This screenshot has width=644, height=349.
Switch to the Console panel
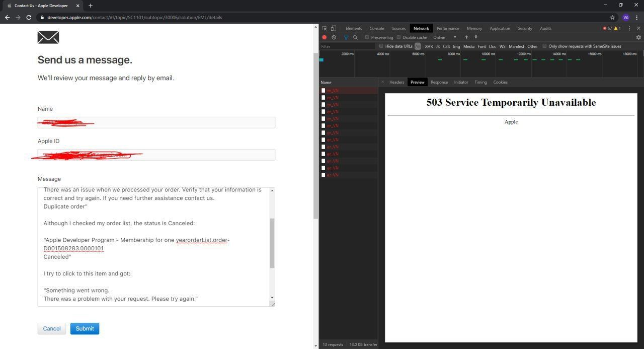pyautogui.click(x=377, y=28)
